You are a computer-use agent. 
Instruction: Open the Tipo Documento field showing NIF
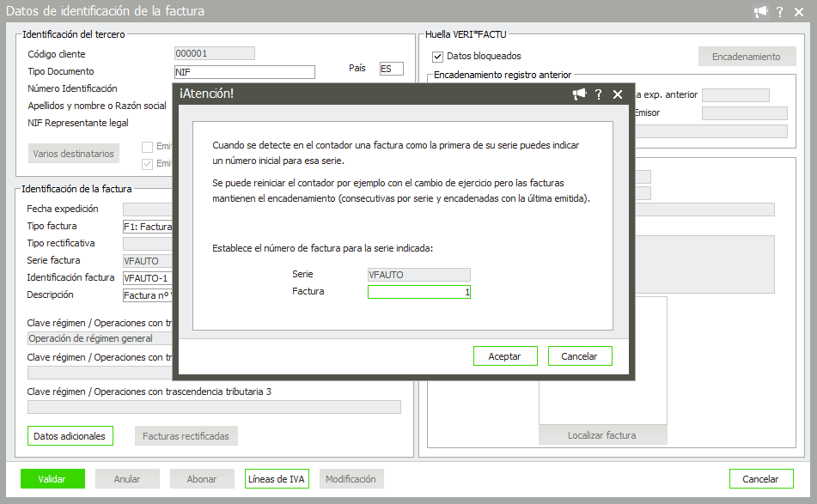244,72
